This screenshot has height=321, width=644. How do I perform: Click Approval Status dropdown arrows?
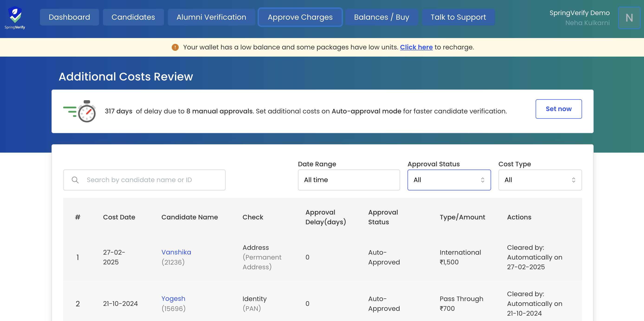pos(482,180)
